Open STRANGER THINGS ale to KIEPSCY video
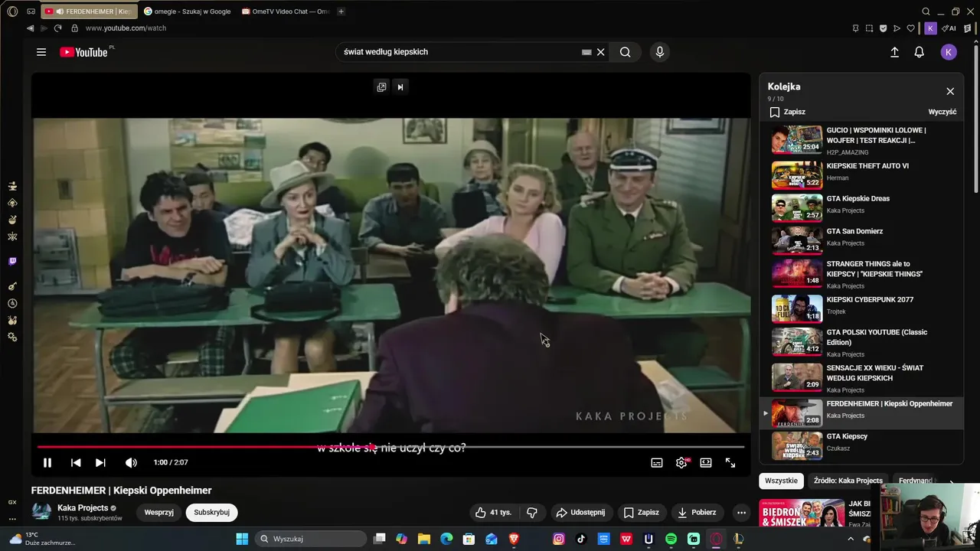 pyautogui.click(x=863, y=272)
